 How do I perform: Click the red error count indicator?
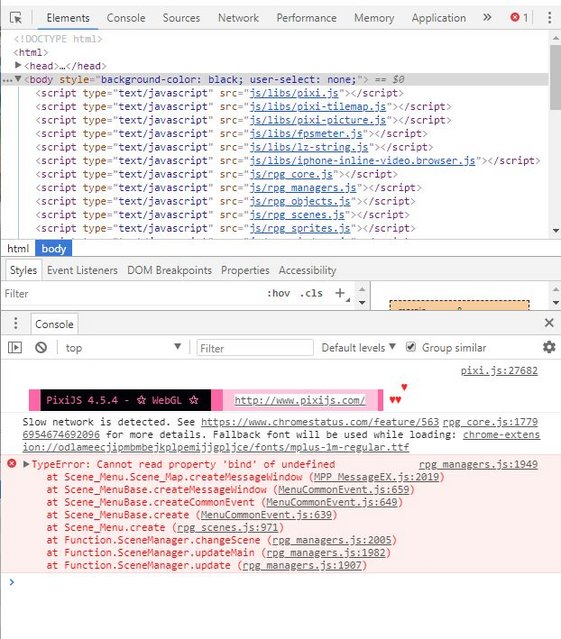(x=519, y=18)
